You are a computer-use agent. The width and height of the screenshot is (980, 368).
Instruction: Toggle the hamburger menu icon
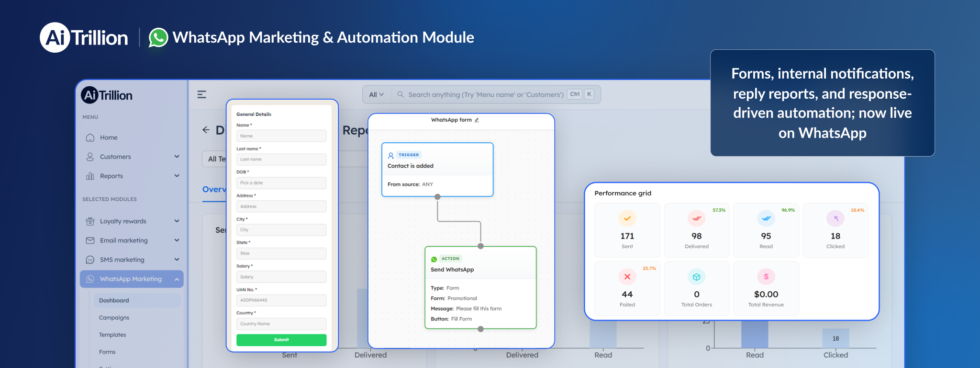pyautogui.click(x=202, y=94)
